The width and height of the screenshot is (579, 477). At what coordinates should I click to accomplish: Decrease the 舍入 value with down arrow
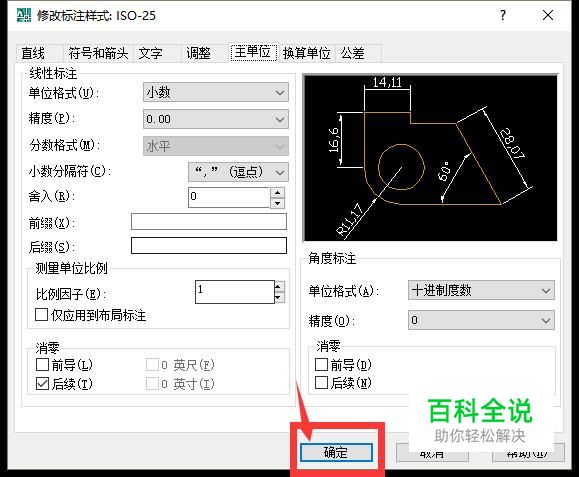pyautogui.click(x=278, y=203)
